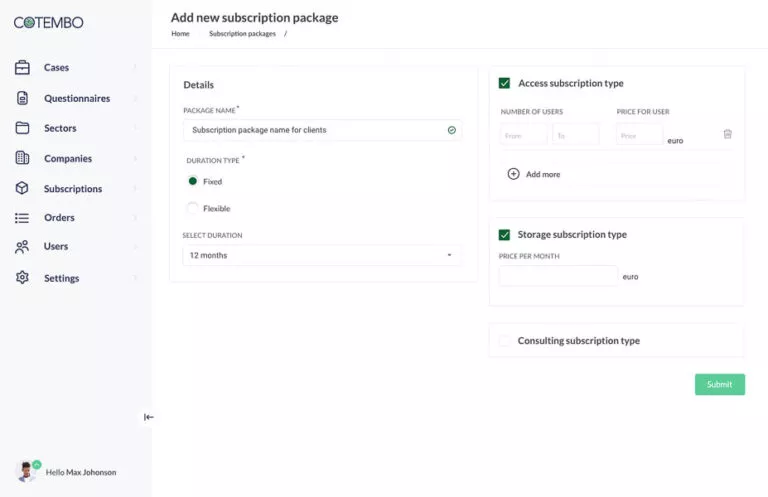Viewport: 768px width, 497px height.
Task: Expand the Questionnaires chevron
Action: pyautogui.click(x=135, y=98)
